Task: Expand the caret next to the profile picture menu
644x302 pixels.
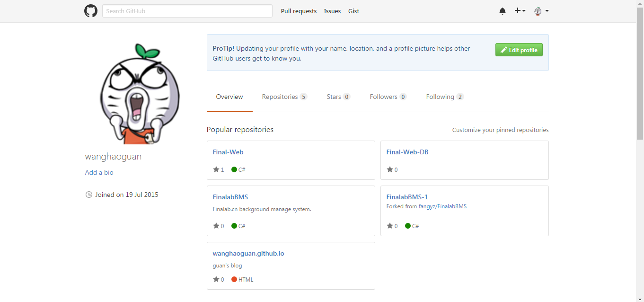Action: pos(547,10)
